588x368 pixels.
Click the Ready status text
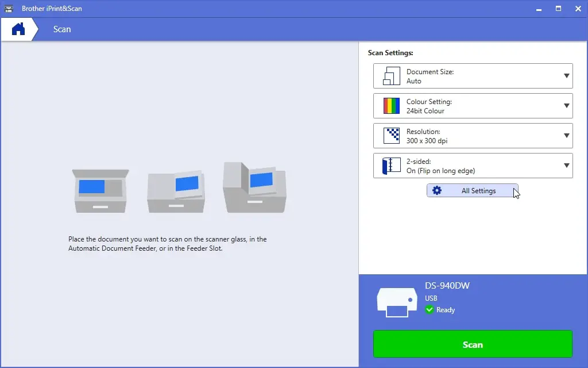coord(446,310)
